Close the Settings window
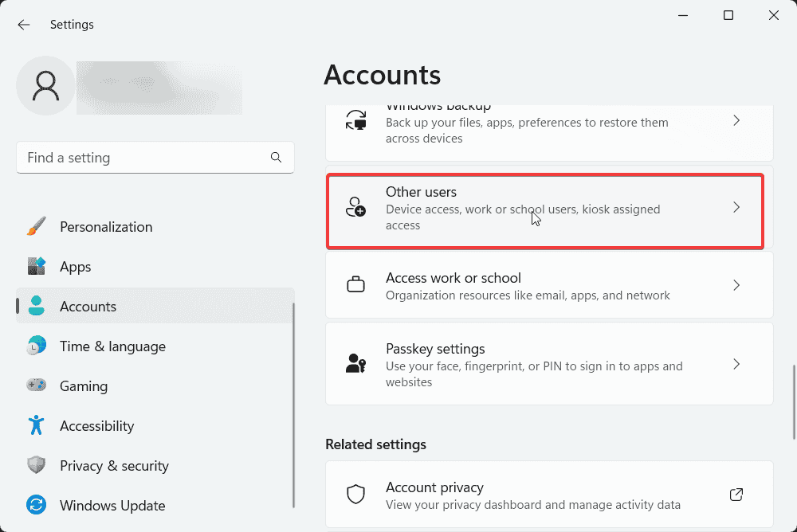The width and height of the screenshot is (797, 532). click(774, 15)
